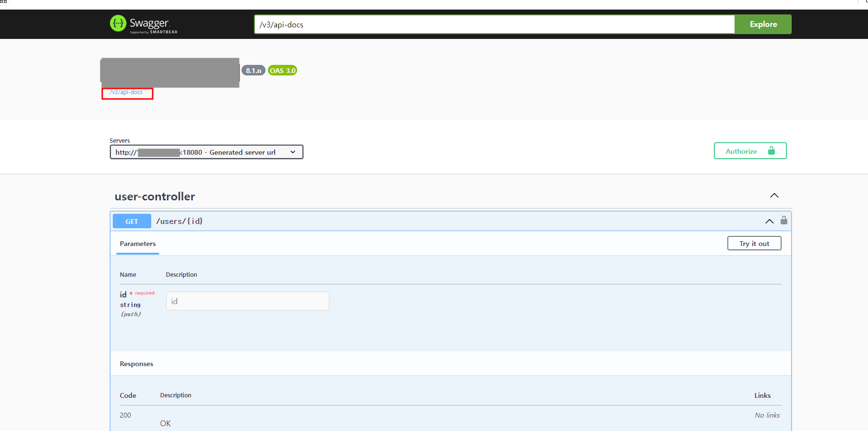Click the string type label
The image size is (868, 431).
tap(130, 305)
